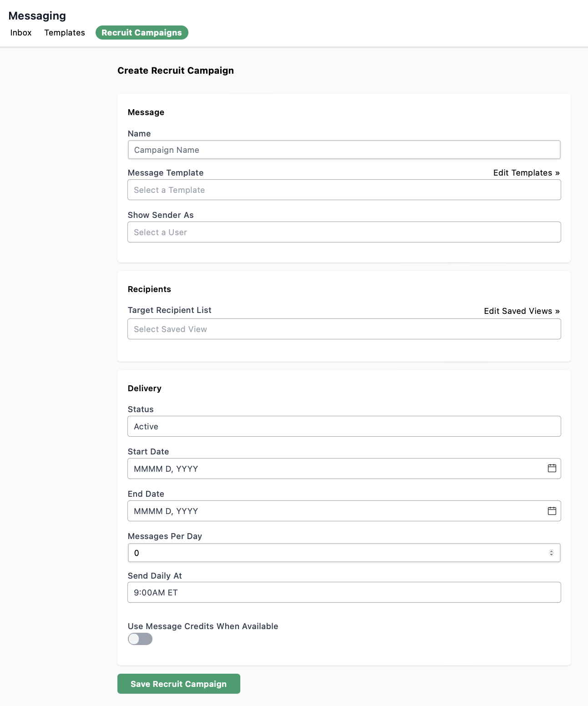Click the Messaging page heading
Image resolution: width=588 pixels, height=706 pixels.
pos(37,16)
